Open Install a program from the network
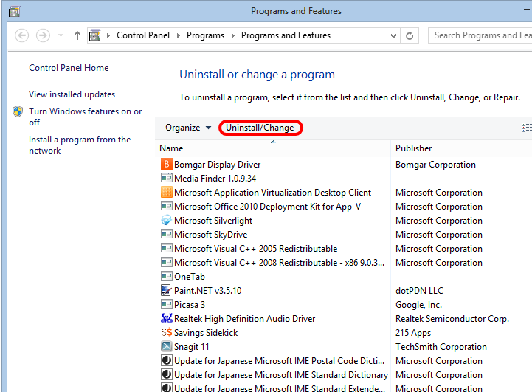 coord(80,145)
